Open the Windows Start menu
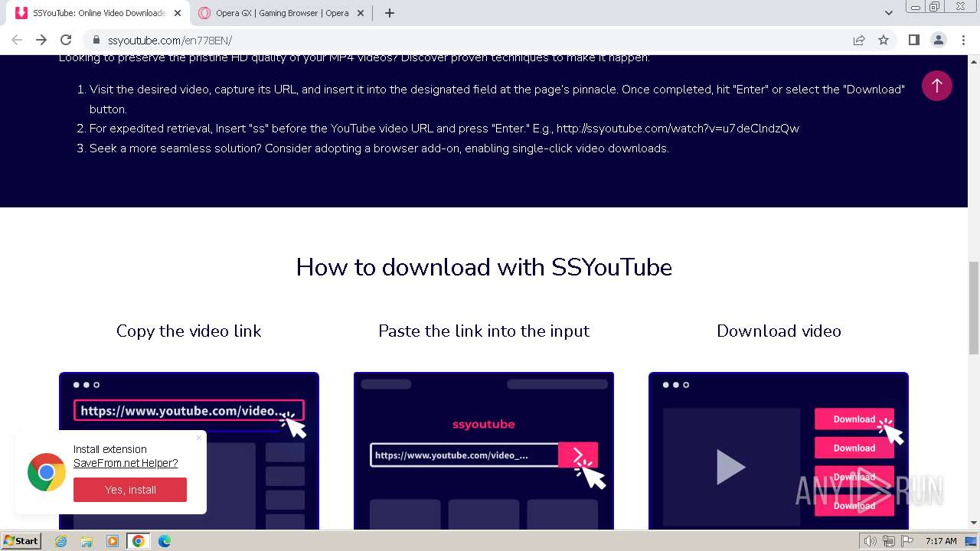This screenshot has height=551, width=980. point(21,540)
